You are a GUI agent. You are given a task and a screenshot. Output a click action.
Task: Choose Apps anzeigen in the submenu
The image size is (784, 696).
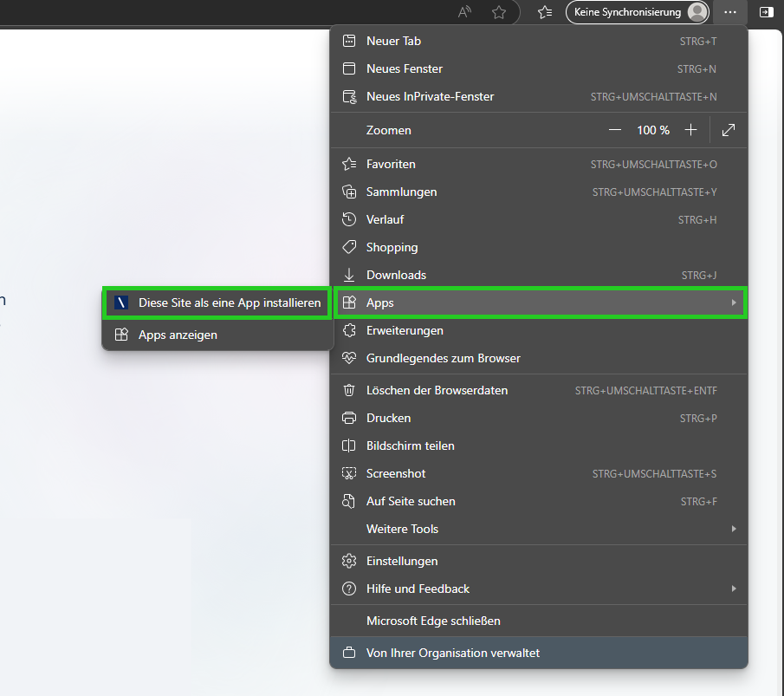coord(217,335)
